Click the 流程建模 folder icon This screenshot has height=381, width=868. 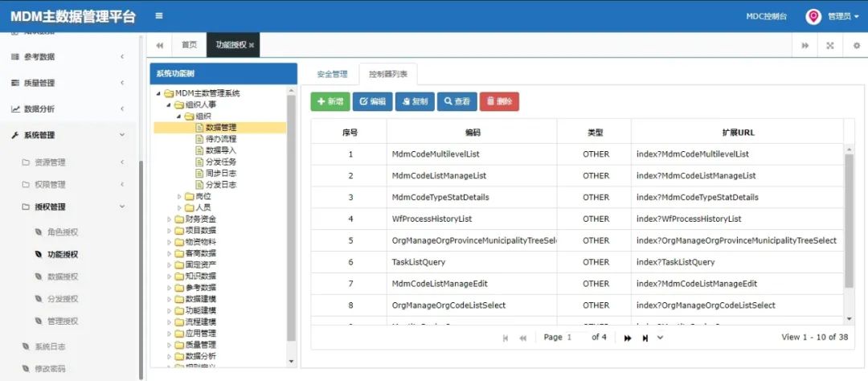click(178, 322)
